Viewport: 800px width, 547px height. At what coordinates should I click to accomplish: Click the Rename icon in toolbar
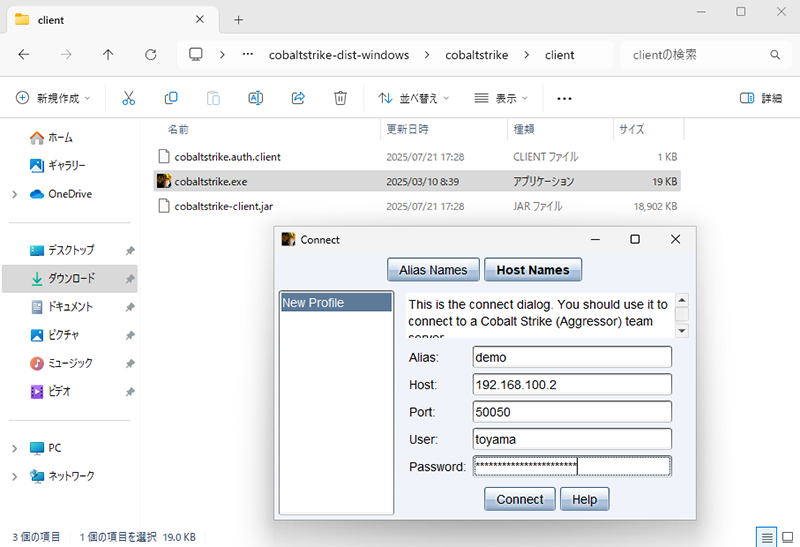pyautogui.click(x=255, y=98)
